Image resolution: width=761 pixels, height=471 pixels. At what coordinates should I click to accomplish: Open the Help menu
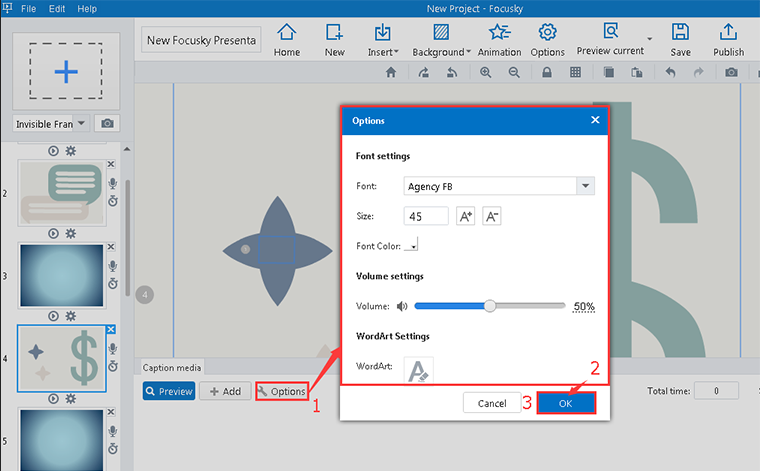[87, 9]
